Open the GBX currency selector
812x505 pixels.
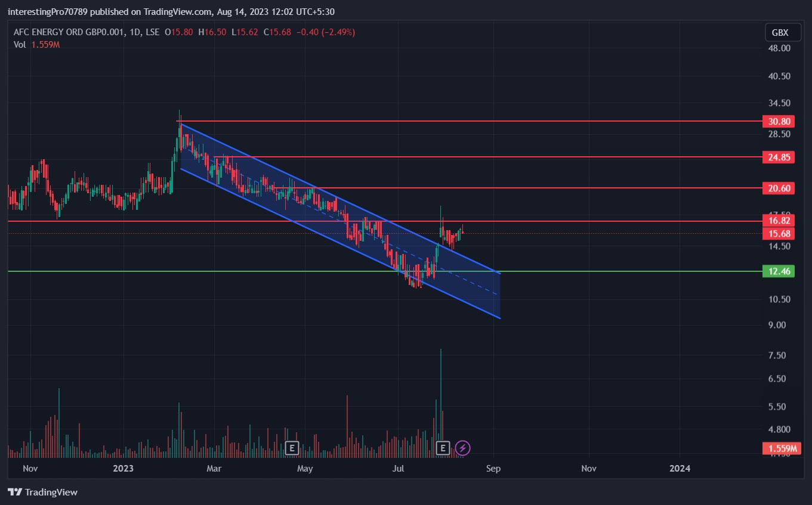[x=782, y=32]
